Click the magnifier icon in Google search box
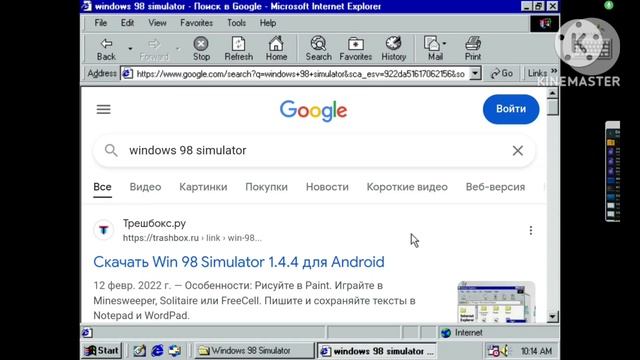Screen dimensions: 640x360 tap(111, 150)
